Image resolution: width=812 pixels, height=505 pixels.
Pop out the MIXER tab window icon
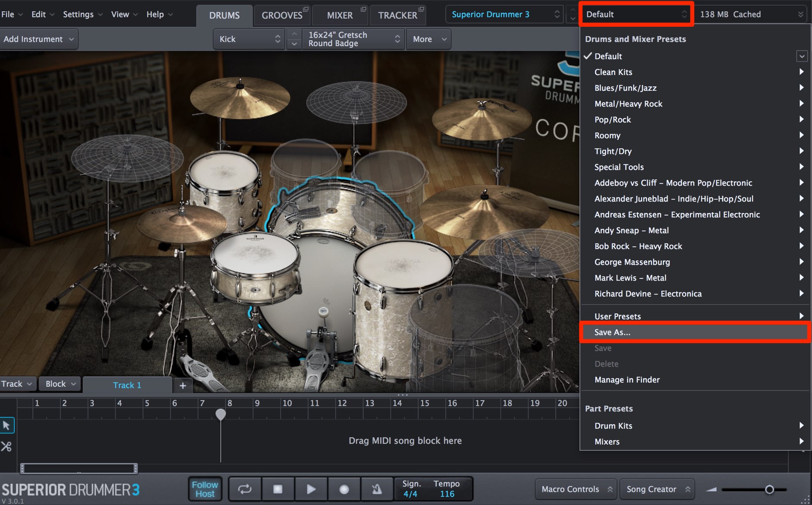pyautogui.click(x=363, y=9)
